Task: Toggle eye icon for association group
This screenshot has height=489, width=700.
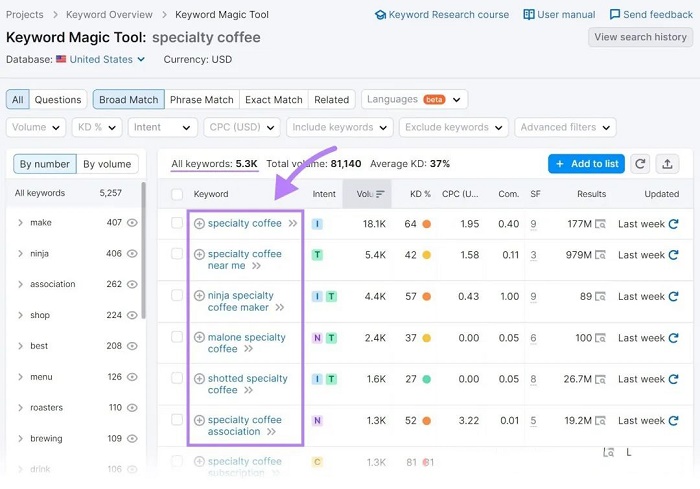Action: [x=132, y=284]
